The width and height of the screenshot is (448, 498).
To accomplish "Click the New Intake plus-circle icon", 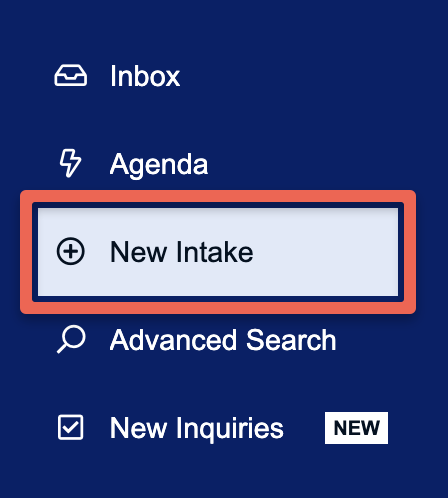I will [71, 252].
